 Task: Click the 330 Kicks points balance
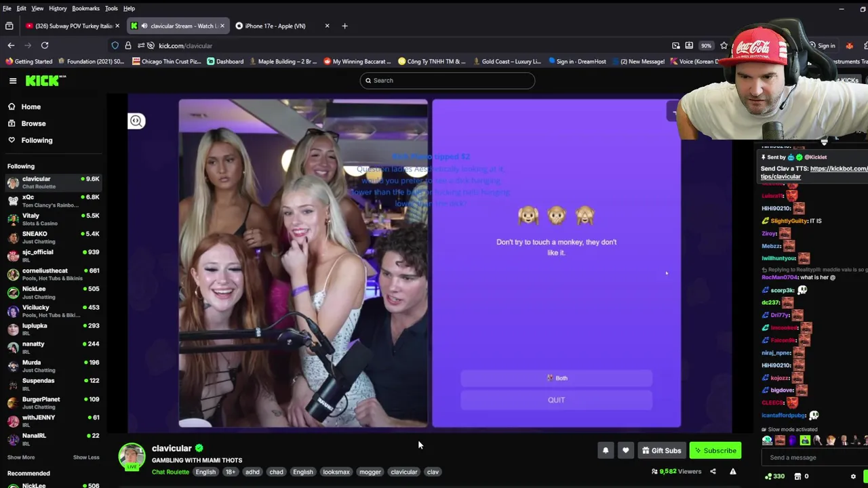(x=774, y=476)
